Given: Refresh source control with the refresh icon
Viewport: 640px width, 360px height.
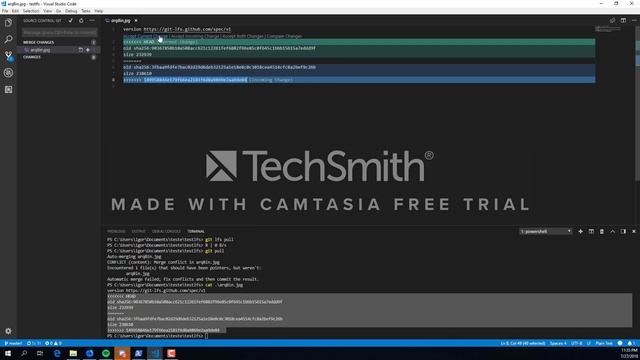Looking at the screenshot, I should [x=81, y=20].
